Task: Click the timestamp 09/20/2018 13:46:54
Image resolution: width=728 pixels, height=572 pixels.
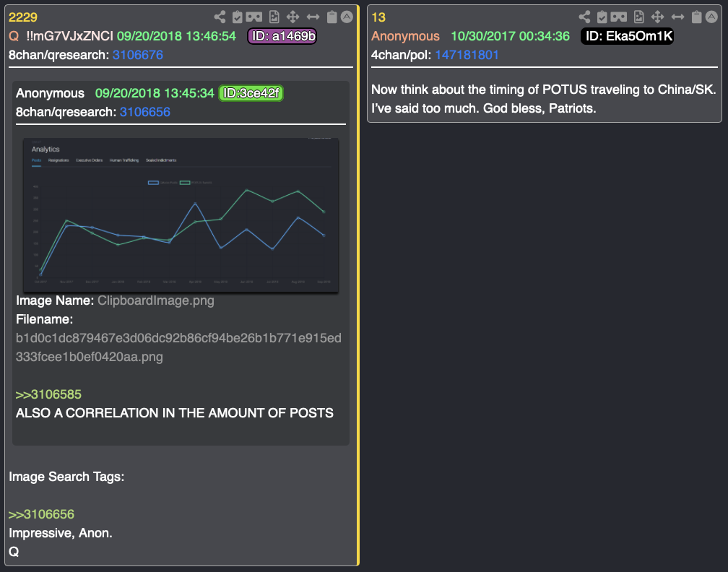Action: click(x=176, y=36)
